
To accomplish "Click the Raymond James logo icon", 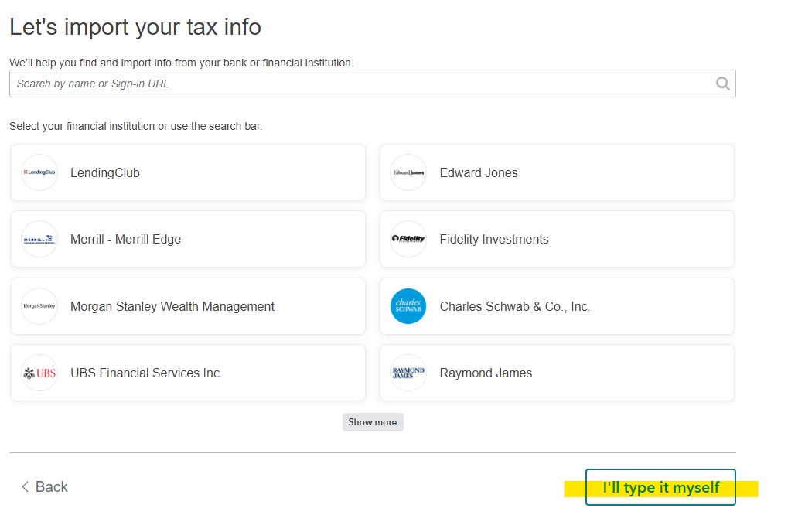I will [x=408, y=373].
